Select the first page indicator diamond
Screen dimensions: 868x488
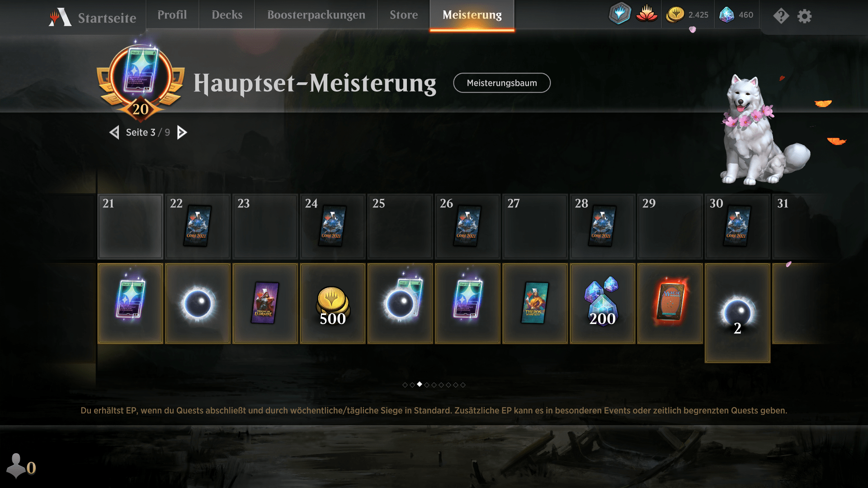point(405,385)
